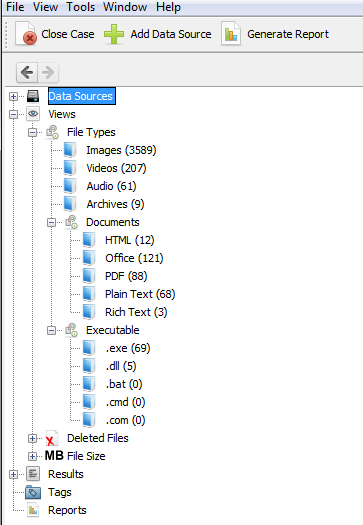Click the Documents node icon
The width and height of the screenshot is (363, 525).
[x=71, y=222]
